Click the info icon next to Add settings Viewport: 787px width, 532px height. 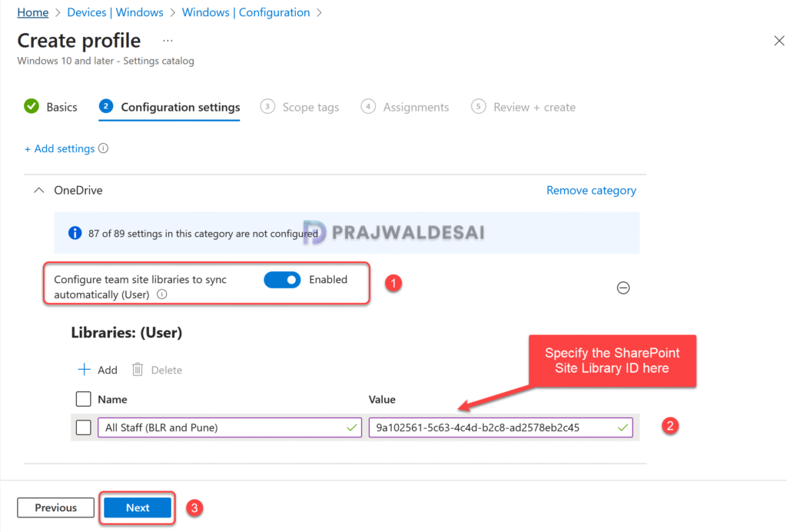coord(104,148)
